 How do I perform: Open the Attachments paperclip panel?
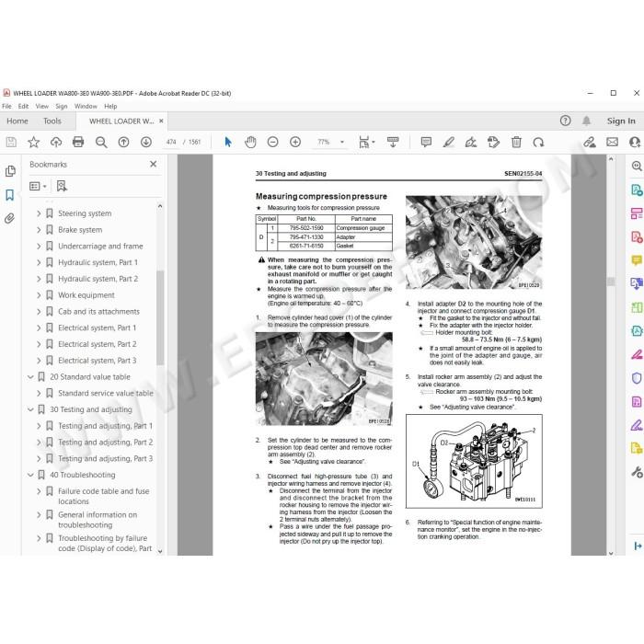(x=10, y=218)
